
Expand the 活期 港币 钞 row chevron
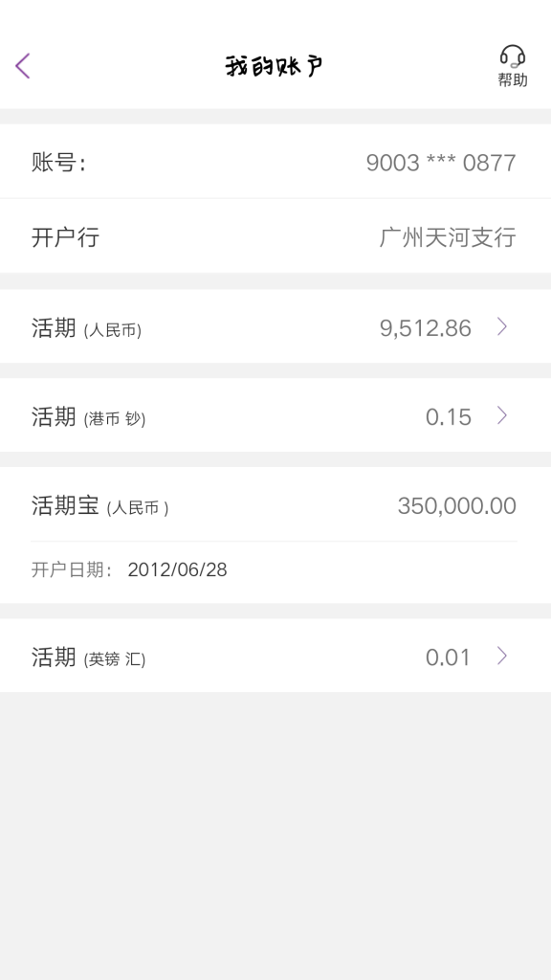[x=501, y=415]
